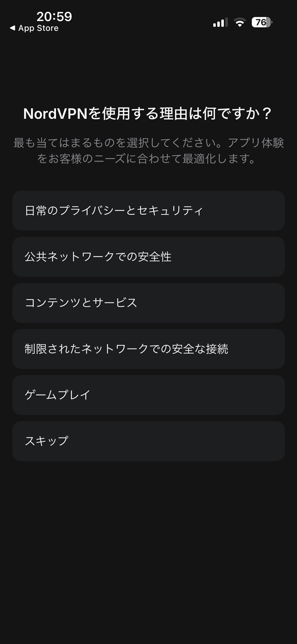297x644 pixels.
Task: Tap the last option card labeled スキップ
Action: click(x=148, y=441)
